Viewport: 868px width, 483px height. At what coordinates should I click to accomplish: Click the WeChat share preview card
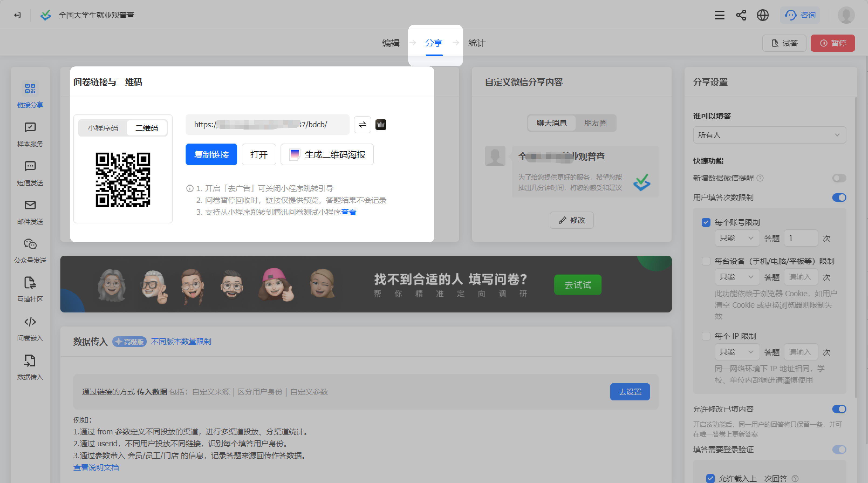click(x=585, y=171)
